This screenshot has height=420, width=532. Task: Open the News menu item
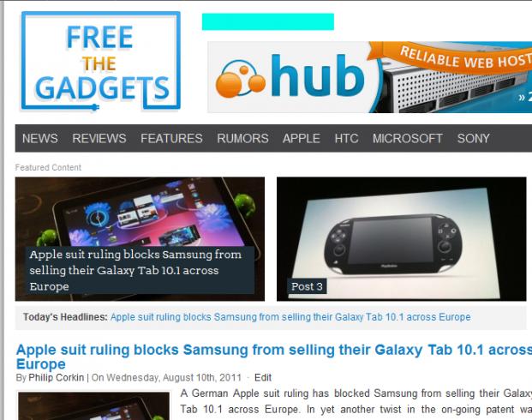coord(40,138)
